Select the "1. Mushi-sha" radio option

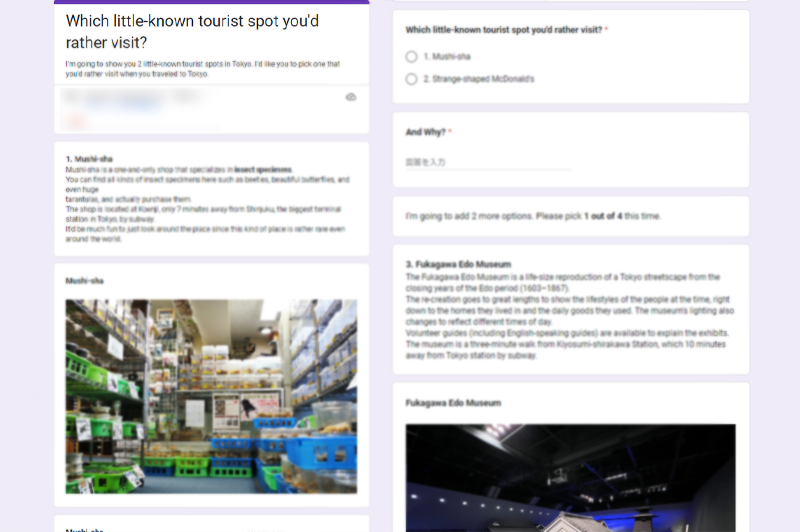pyautogui.click(x=412, y=57)
